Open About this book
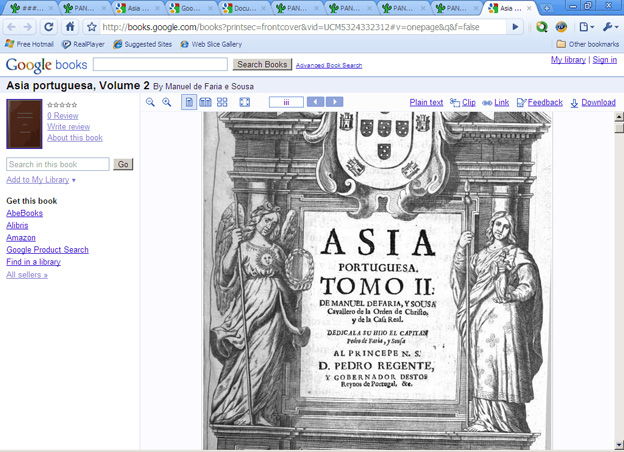Image resolution: width=624 pixels, height=452 pixels. coord(75,138)
